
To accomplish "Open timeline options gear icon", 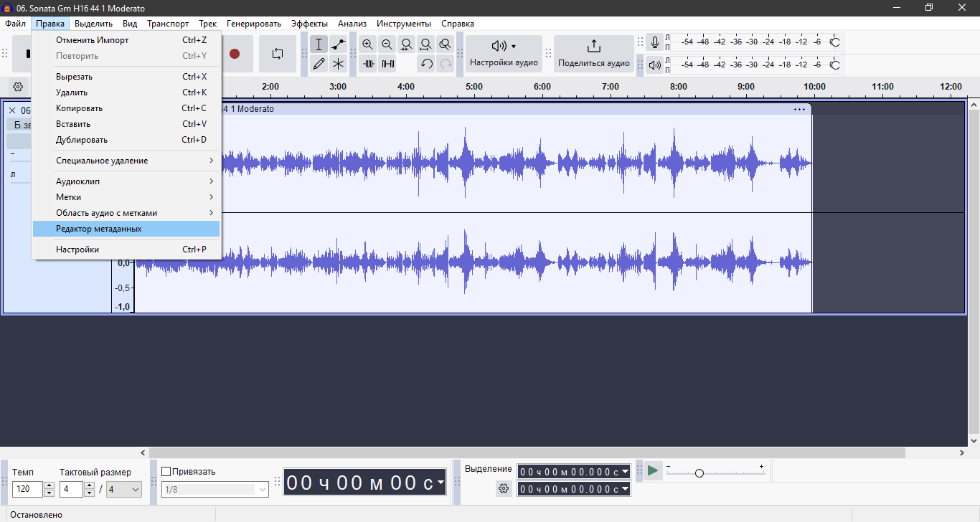I will pos(18,87).
